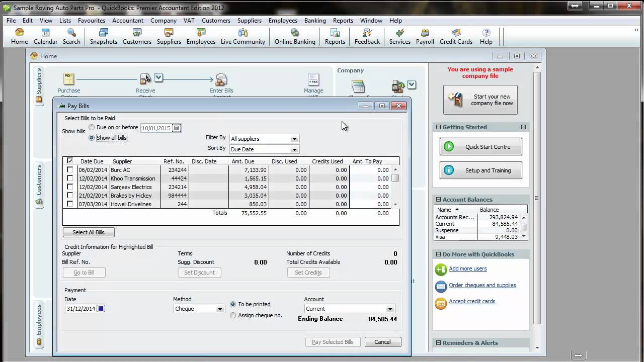Click the Account Balances scroll down arrow
The height and width of the screenshot is (362, 644).
(524, 236)
